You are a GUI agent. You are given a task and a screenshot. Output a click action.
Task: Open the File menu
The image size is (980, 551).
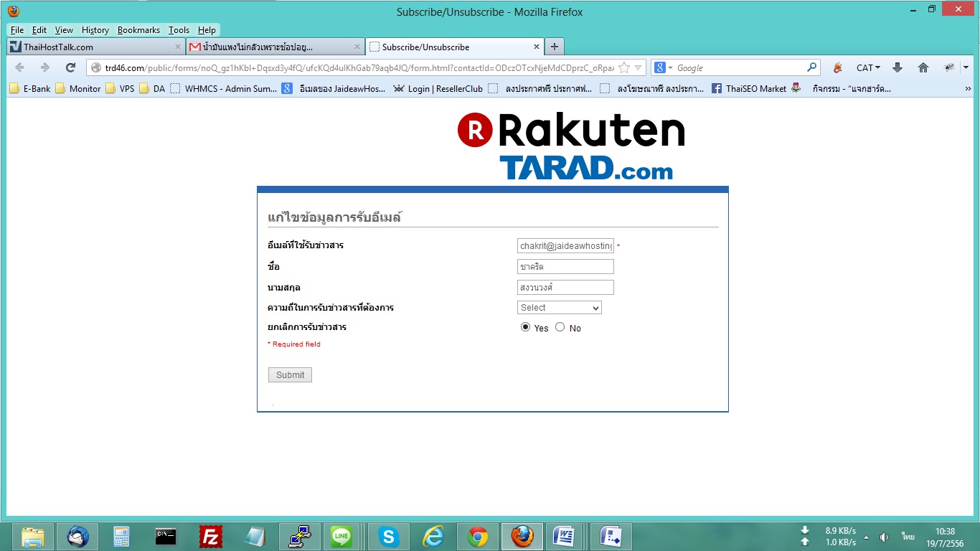click(x=17, y=30)
